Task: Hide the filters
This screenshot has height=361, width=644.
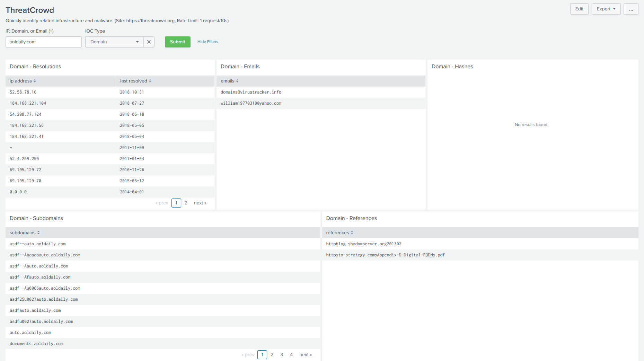Action: (x=208, y=42)
